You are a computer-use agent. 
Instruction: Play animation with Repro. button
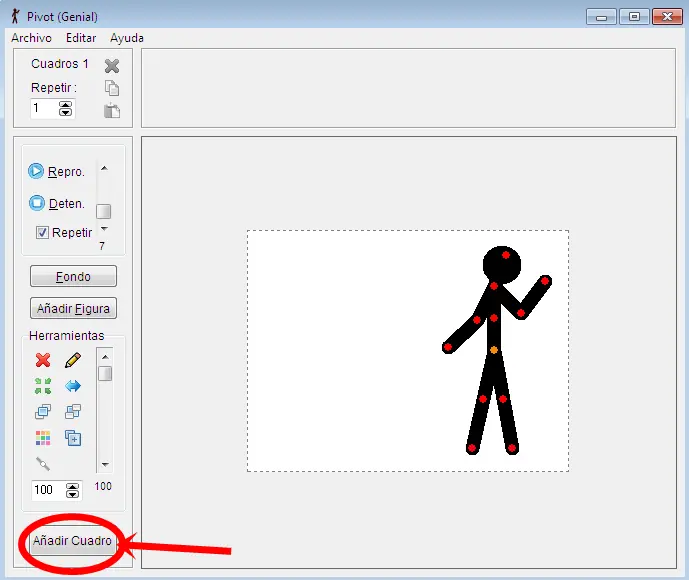click(56, 171)
